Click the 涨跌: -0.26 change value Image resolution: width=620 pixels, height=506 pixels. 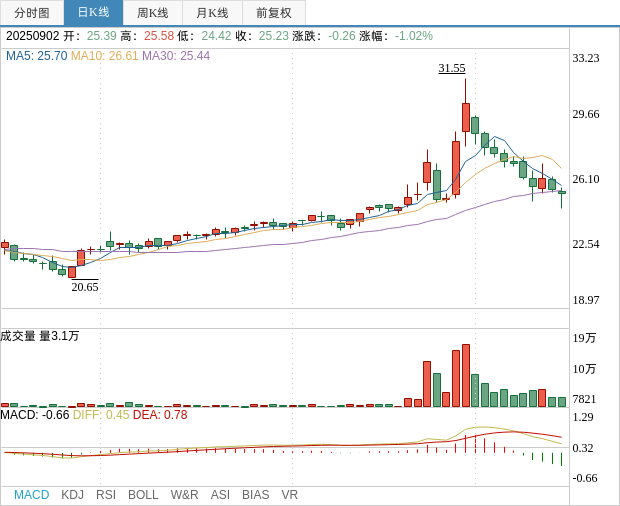324,36
